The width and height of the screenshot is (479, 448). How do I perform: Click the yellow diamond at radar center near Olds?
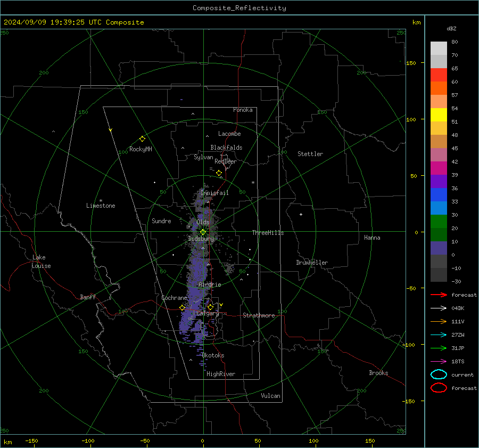click(x=203, y=232)
